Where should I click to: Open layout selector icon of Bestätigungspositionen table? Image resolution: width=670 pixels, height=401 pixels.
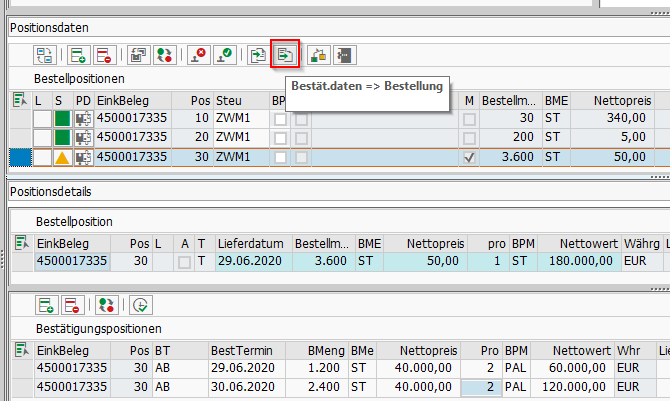click(22, 350)
